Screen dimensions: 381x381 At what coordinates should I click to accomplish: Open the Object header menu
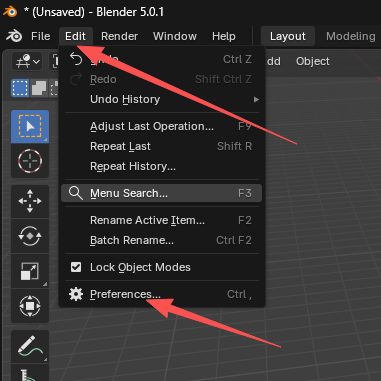point(313,61)
